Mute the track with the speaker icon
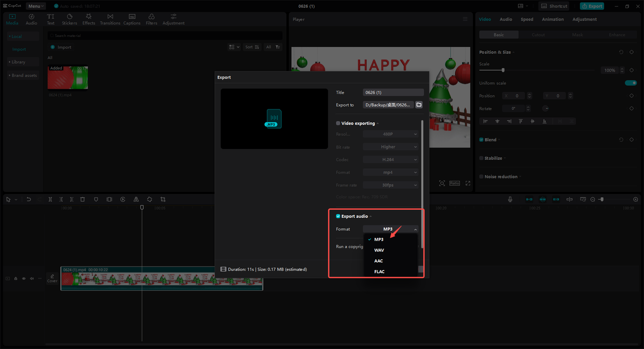This screenshot has width=644, height=349. coord(32,278)
